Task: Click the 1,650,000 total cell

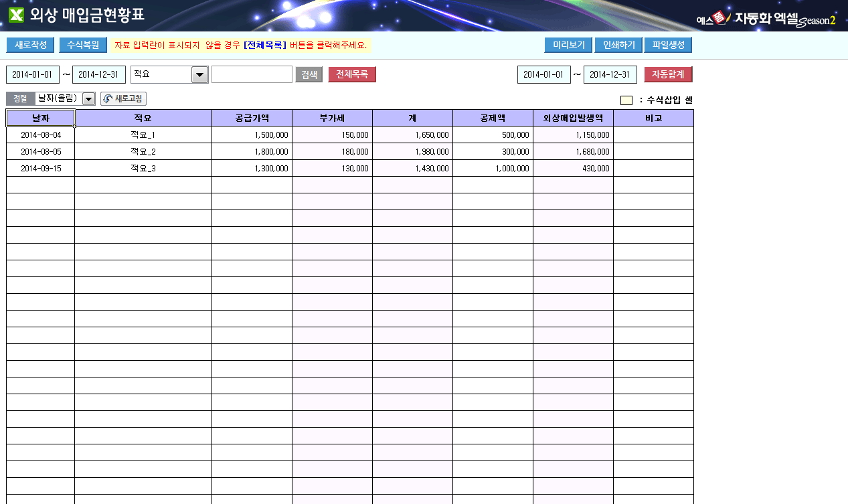Action: pyautogui.click(x=413, y=135)
